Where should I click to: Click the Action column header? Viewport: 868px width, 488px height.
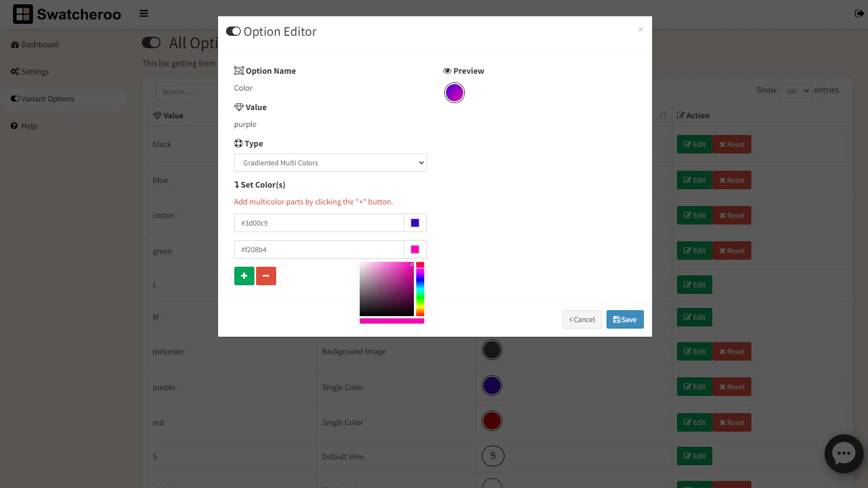point(693,115)
